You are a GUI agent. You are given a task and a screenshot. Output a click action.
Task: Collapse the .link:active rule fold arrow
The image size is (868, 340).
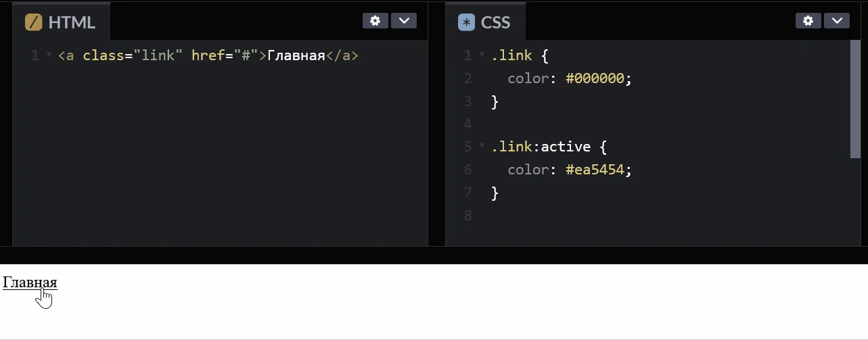coord(482,146)
